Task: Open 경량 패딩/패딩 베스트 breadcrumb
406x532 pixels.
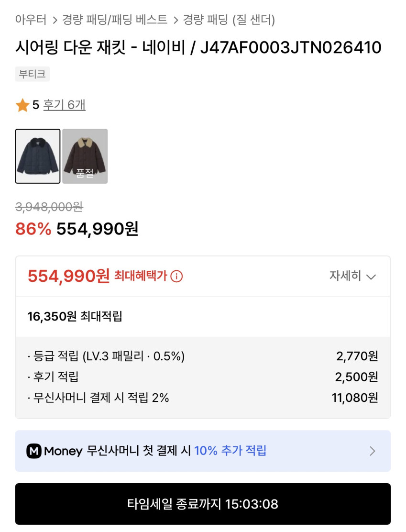Action: [115, 20]
